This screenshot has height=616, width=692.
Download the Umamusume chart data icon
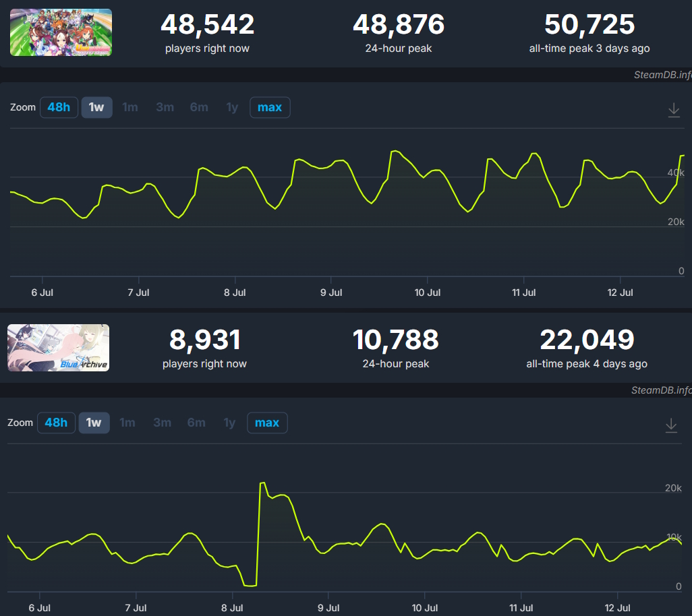point(674,109)
